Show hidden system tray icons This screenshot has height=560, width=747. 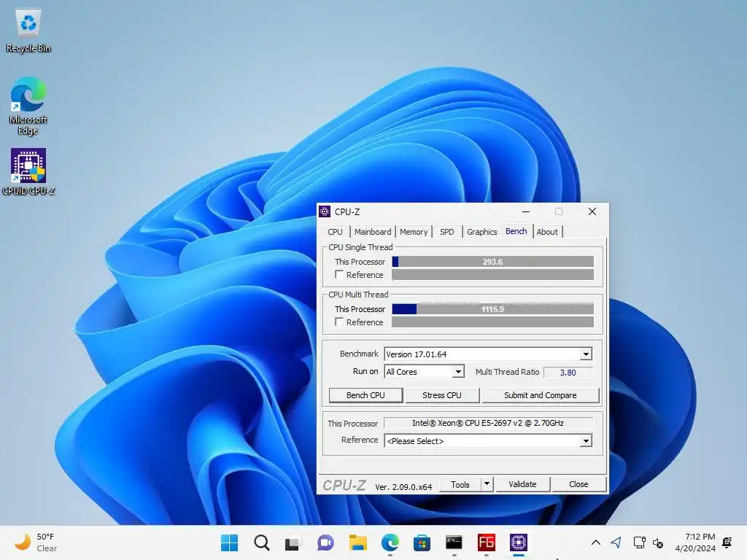coord(595,542)
